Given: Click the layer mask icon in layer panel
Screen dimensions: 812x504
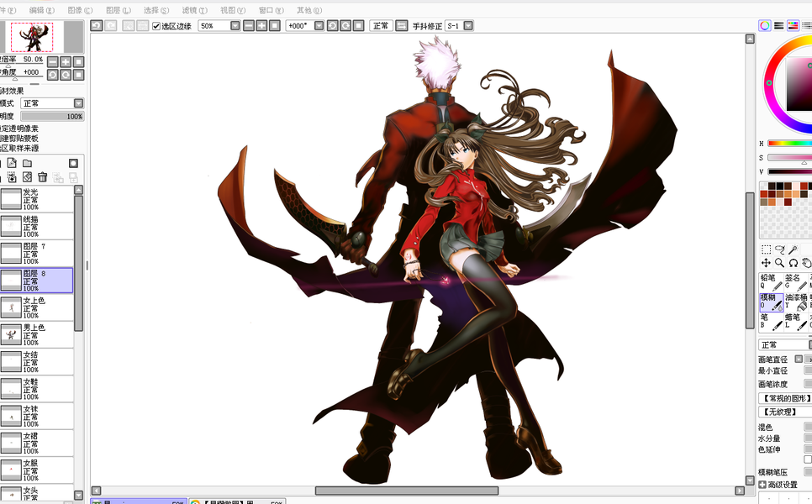Looking at the screenshot, I should click(x=73, y=164).
